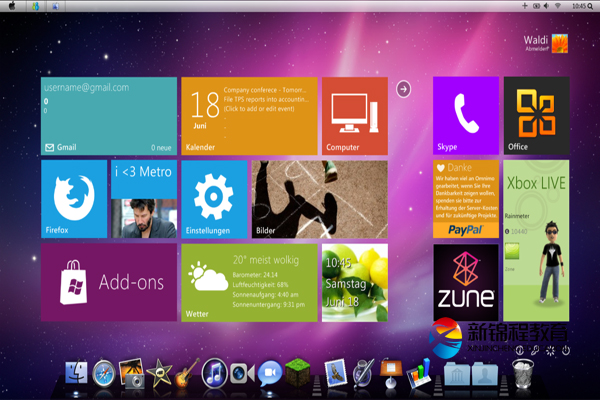
Task: Open the Bilder photo tile
Action: click(320, 199)
